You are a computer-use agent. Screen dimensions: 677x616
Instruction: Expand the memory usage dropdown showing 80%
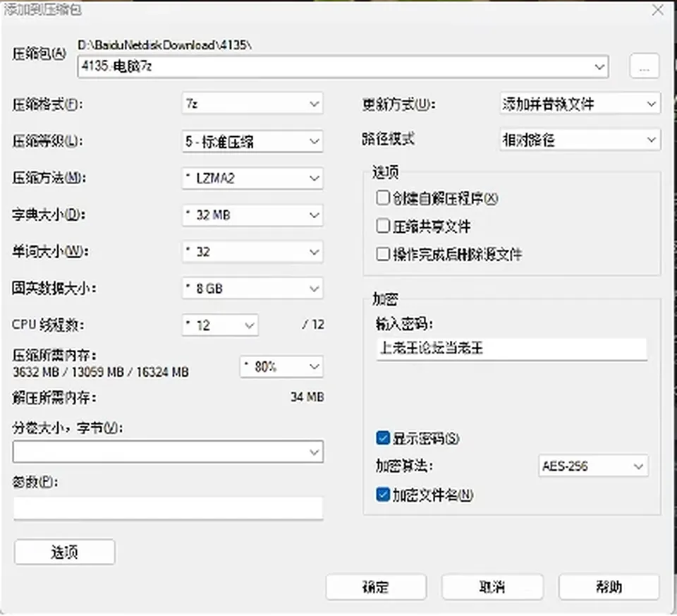click(x=281, y=367)
